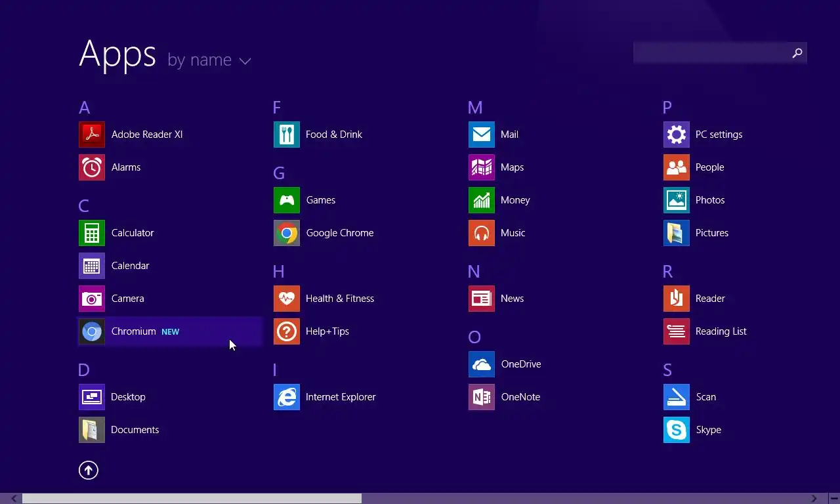Click the magnifier search button
Image resolution: width=840 pixels, height=504 pixels.
pyautogui.click(x=797, y=53)
